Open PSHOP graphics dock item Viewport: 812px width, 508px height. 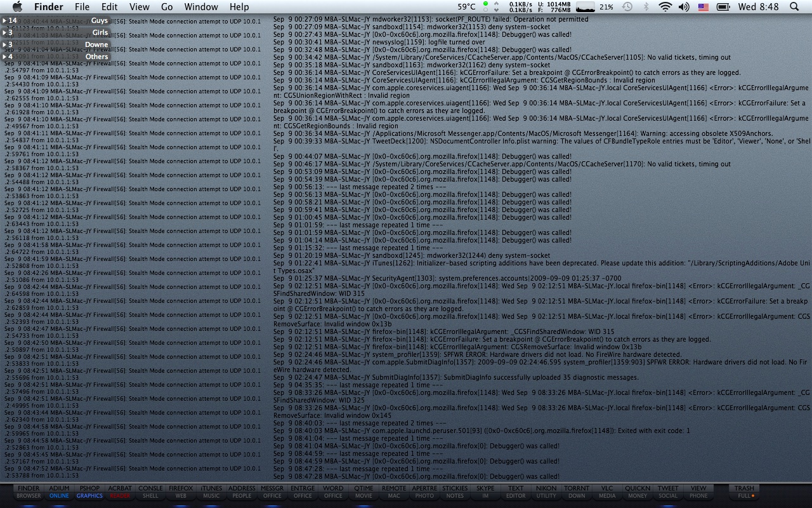click(x=89, y=492)
